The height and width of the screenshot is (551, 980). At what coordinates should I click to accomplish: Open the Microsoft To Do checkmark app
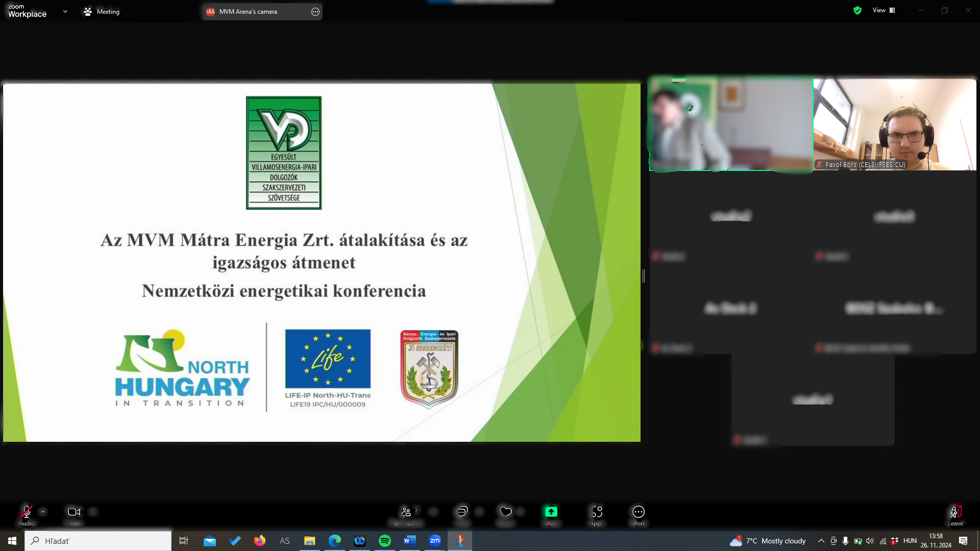(235, 541)
